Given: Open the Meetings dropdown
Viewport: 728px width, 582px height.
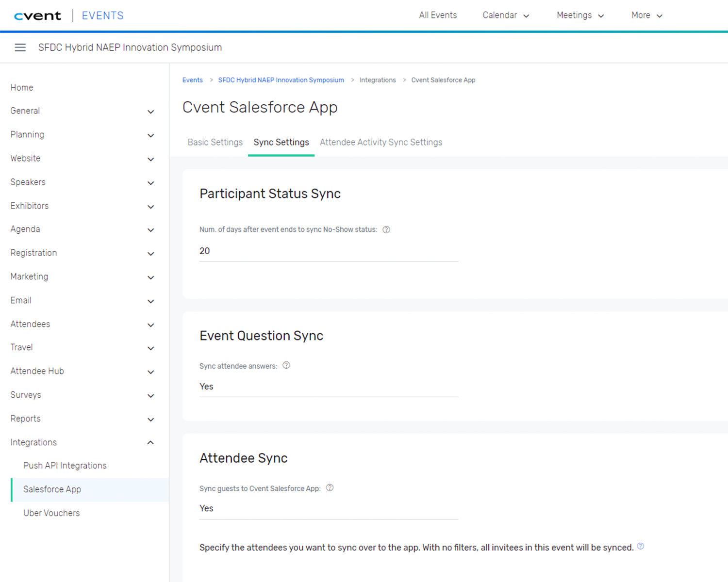Looking at the screenshot, I should [x=580, y=15].
